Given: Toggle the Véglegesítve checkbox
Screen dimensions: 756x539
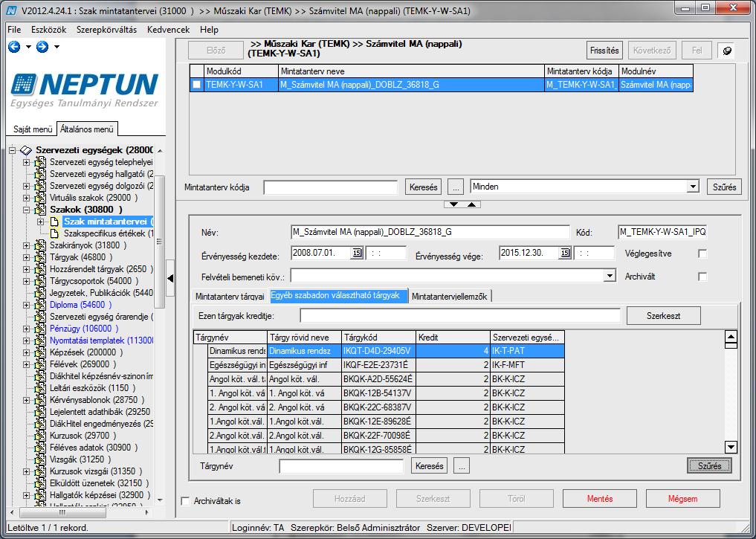Looking at the screenshot, I should click(702, 254).
